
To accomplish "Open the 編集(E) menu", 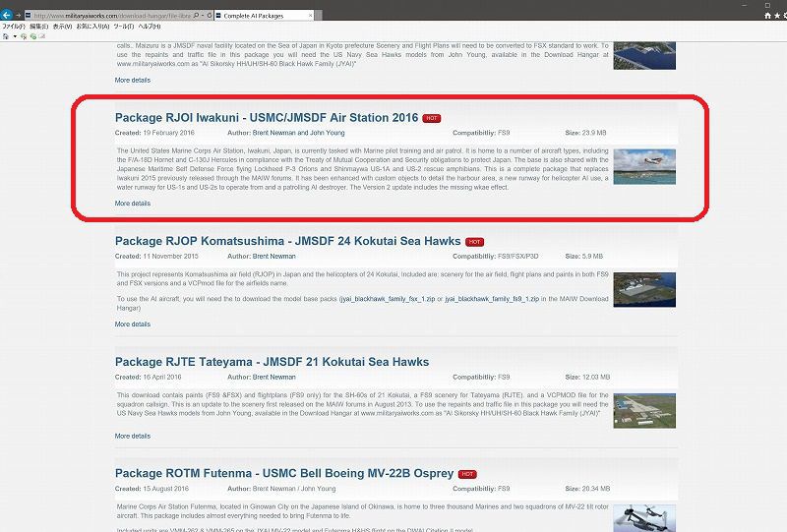I will (x=38, y=27).
